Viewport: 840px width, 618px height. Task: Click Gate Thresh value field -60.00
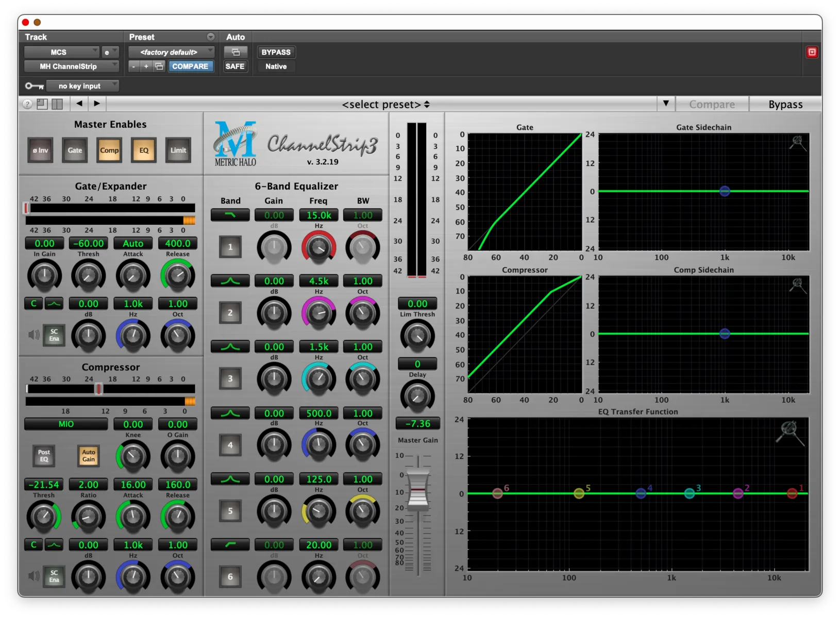89,243
